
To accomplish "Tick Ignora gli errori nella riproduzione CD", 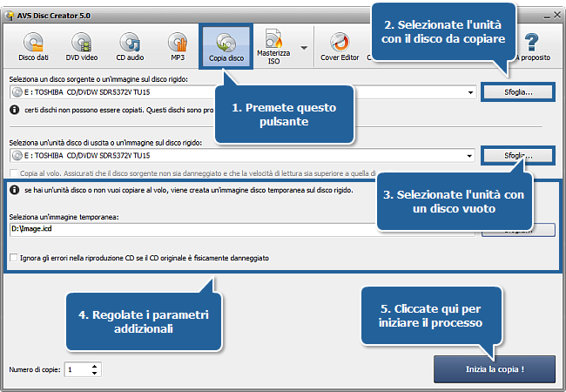I will tap(14, 258).
